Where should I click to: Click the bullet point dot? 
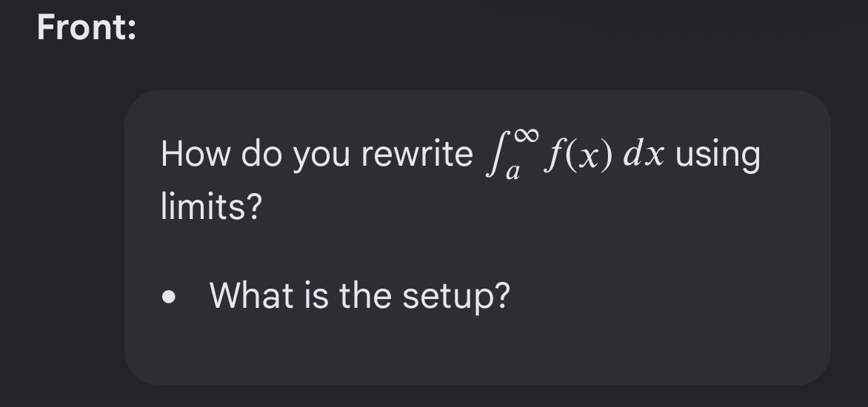[x=169, y=297]
